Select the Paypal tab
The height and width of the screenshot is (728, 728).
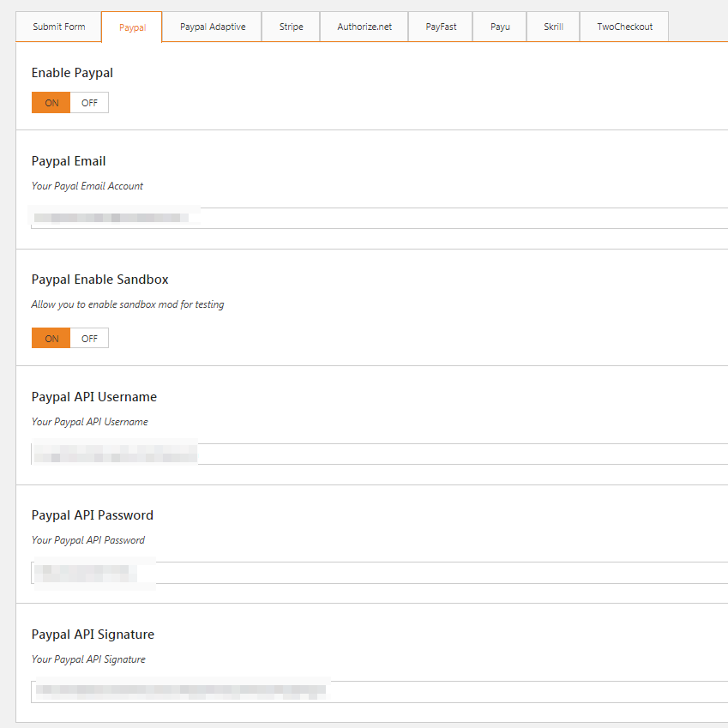(x=132, y=27)
